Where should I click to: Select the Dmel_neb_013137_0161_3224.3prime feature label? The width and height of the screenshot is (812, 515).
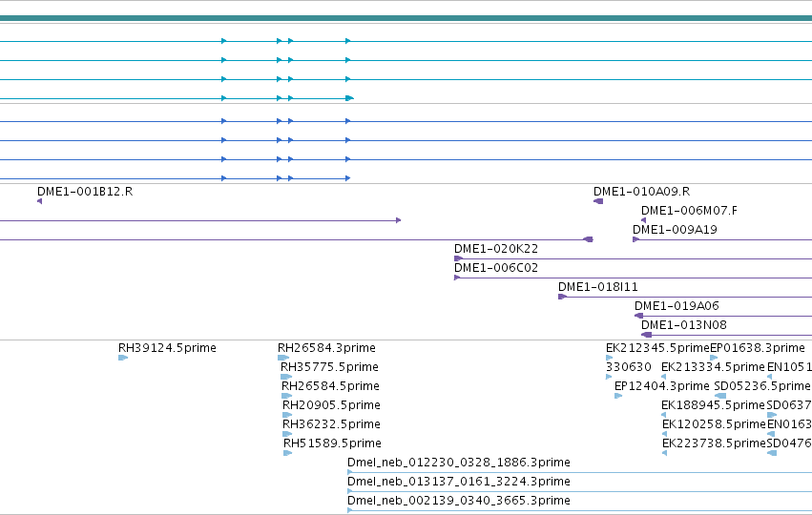tap(459, 482)
